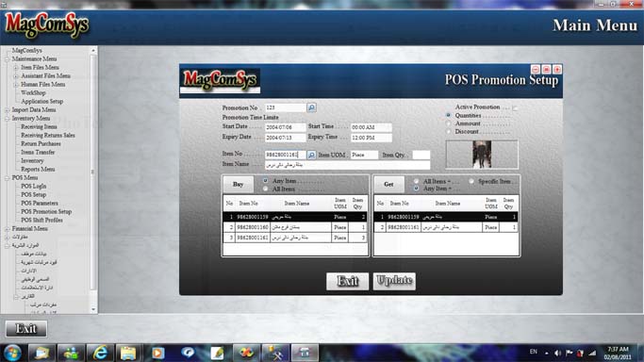This screenshot has width=644, height=362.
Task: Collapse the Maintenance Menu tree node
Action: tap(7, 59)
